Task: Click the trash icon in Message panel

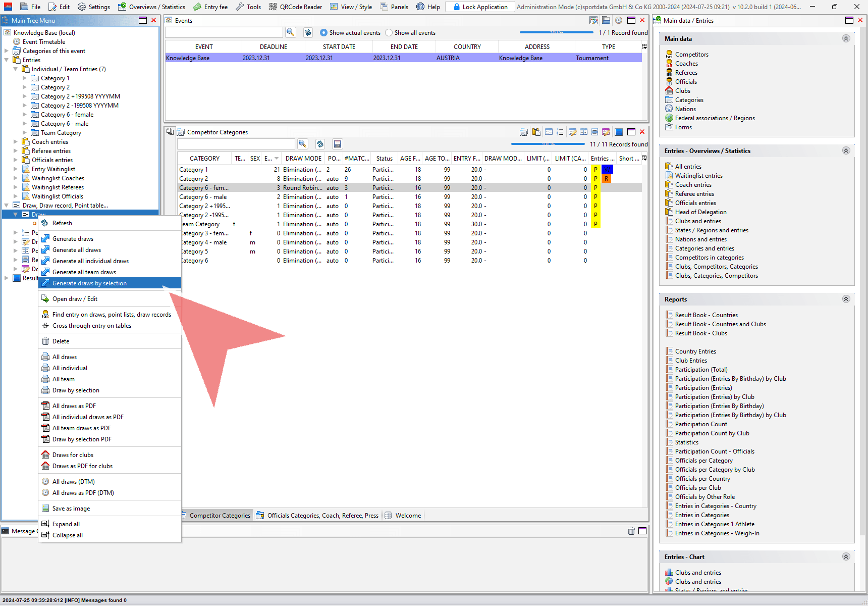Action: [x=631, y=531]
